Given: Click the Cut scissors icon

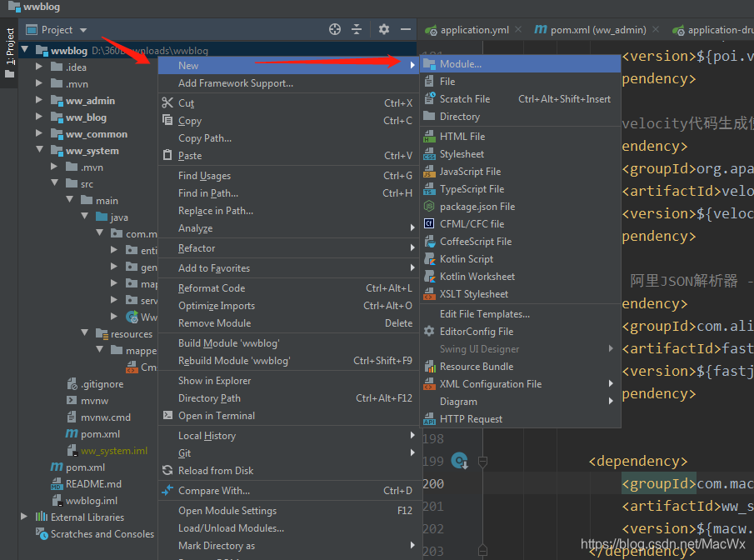Looking at the screenshot, I should click(167, 102).
